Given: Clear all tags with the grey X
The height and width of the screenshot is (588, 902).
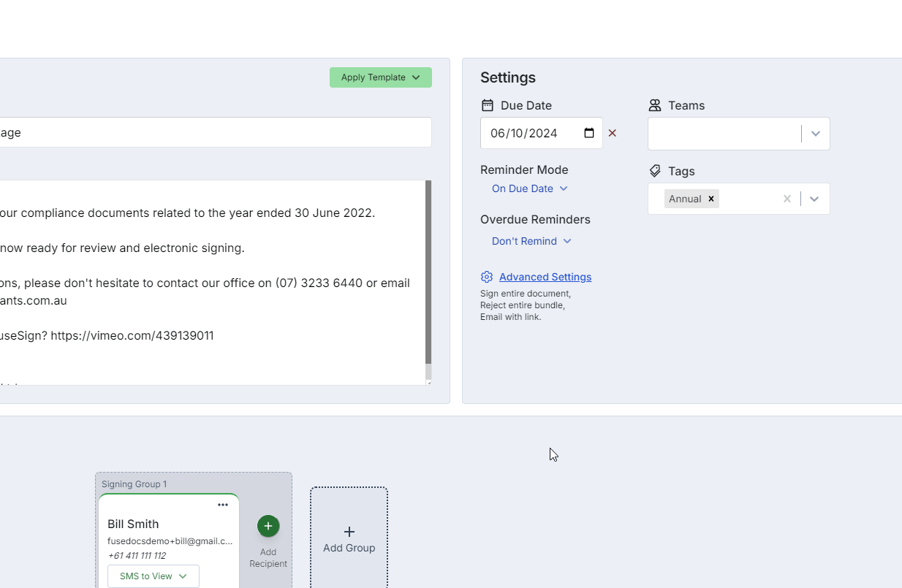Looking at the screenshot, I should coord(787,199).
